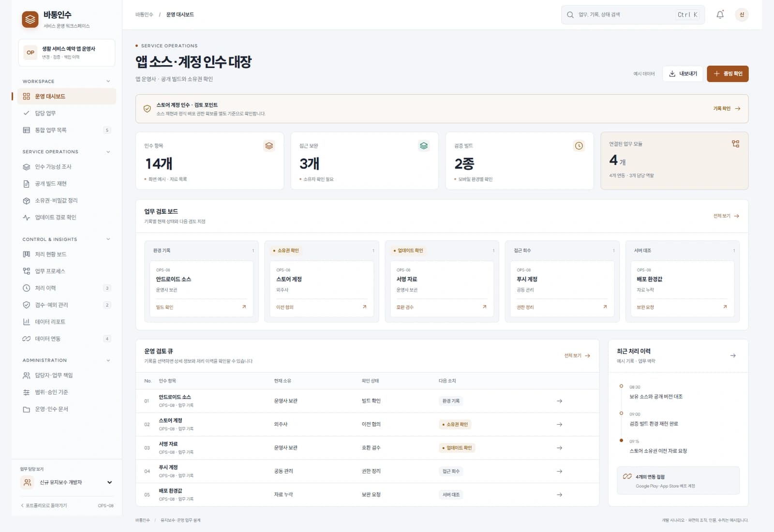Click the 내보내기 export button
This screenshot has width=774, height=532.
tap(683, 74)
